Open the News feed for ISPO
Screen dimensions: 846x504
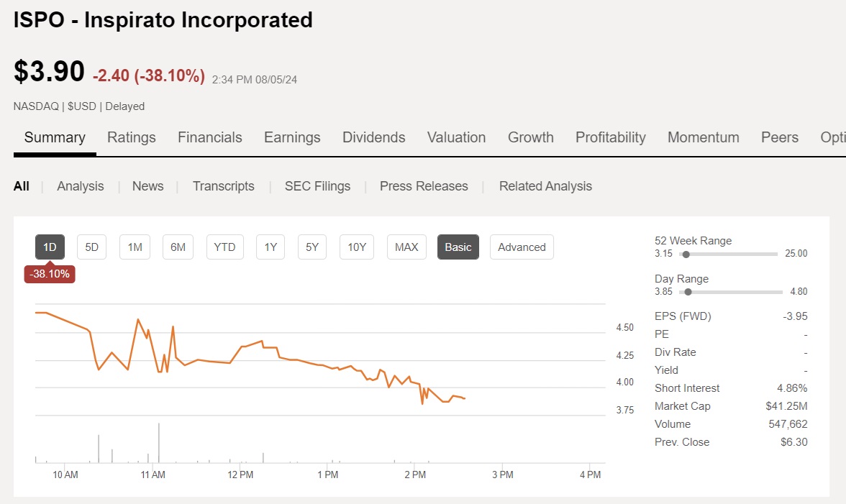[x=147, y=185]
